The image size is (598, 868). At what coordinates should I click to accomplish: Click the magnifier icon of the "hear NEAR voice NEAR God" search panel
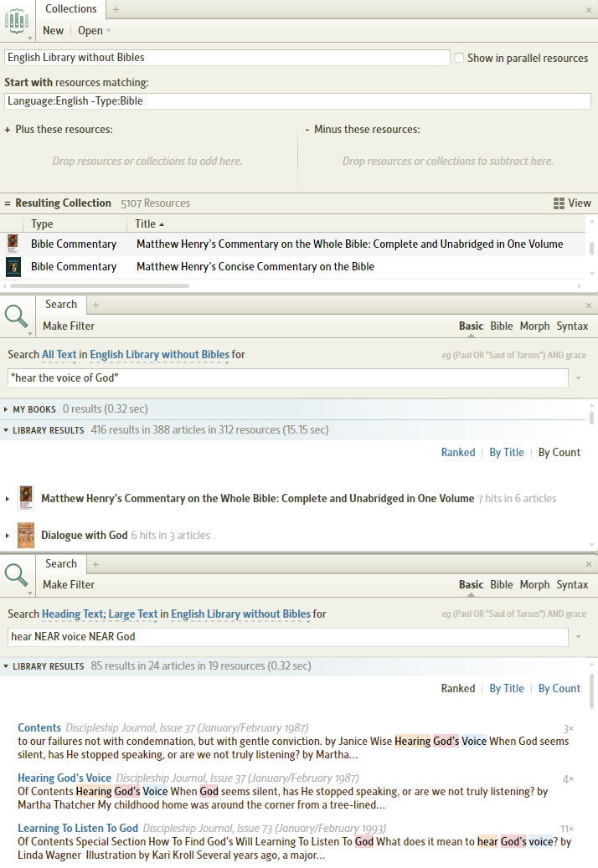[16, 576]
